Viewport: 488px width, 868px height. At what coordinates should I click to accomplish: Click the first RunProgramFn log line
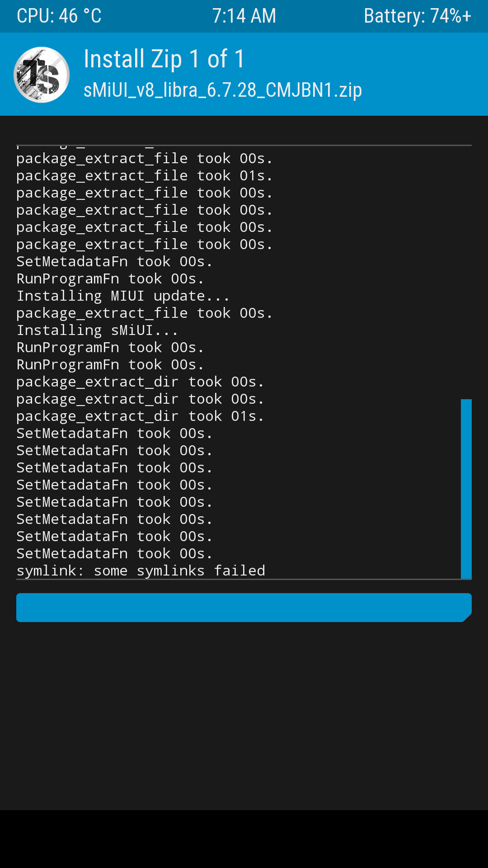coord(110,278)
